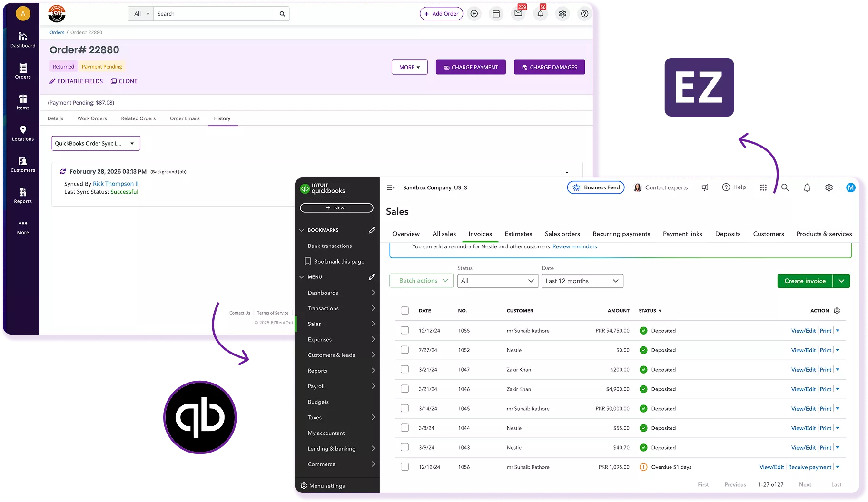
Task: Expand action dropdown for invoice 1055
Action: (838, 331)
